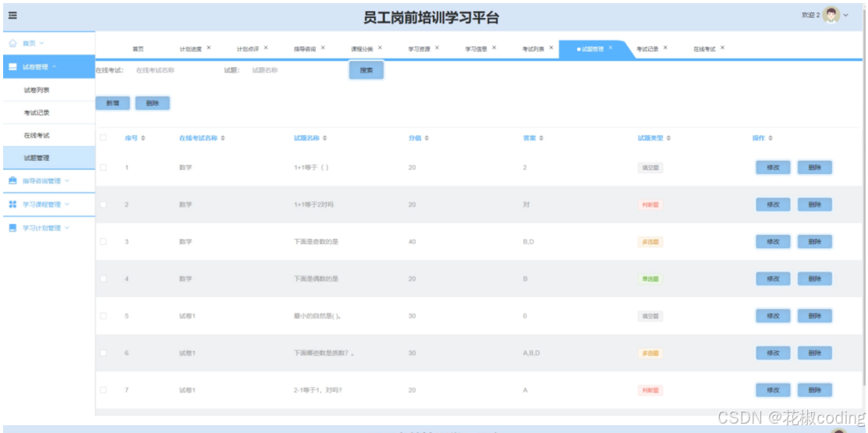This screenshot has height=433, width=868.
Task: Sort by the 答案 column arrows
Action: pyautogui.click(x=540, y=138)
